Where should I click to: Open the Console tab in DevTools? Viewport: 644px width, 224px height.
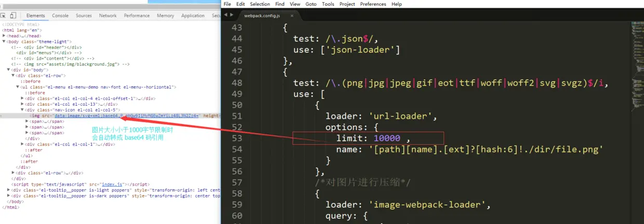pyautogui.click(x=60, y=16)
